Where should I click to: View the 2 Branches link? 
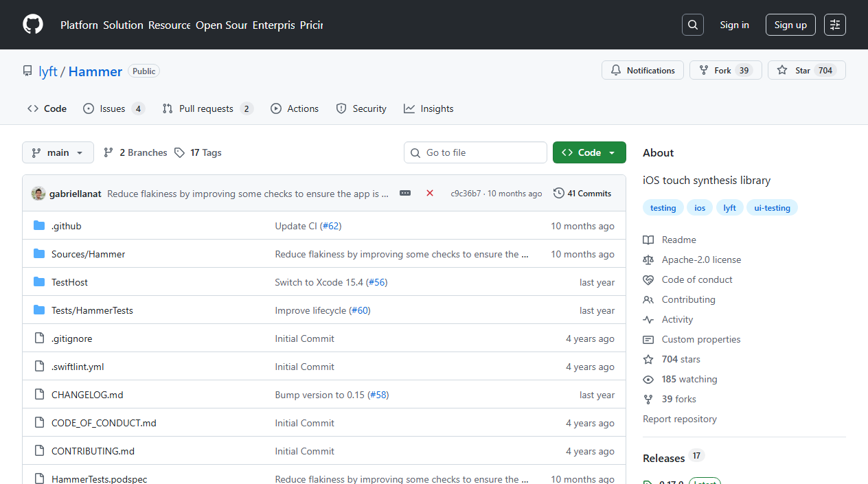click(x=135, y=152)
